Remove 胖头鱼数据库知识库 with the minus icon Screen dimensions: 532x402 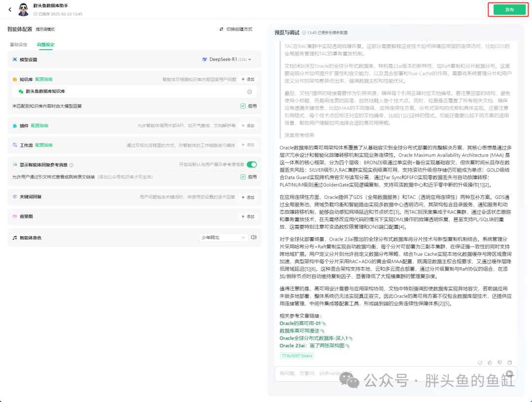(249, 92)
